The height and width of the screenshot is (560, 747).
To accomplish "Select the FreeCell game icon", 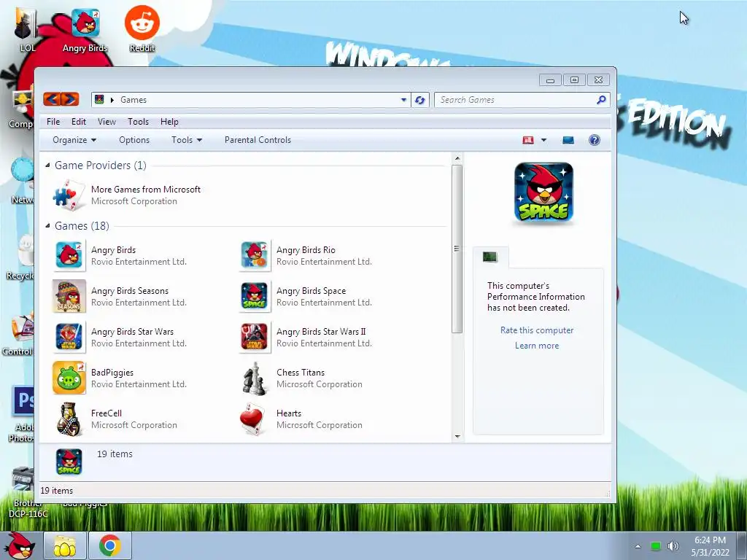I will (69, 419).
